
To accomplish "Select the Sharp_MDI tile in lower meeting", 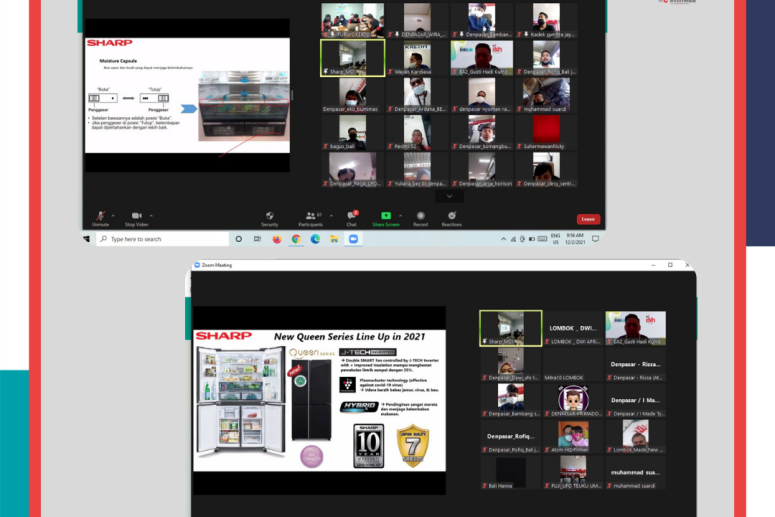I will (x=511, y=328).
